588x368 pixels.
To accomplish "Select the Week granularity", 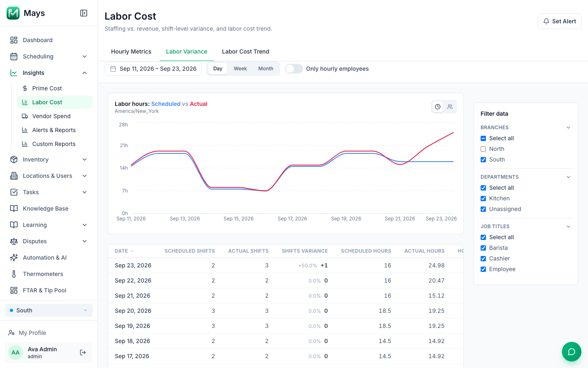I will 240,69.
